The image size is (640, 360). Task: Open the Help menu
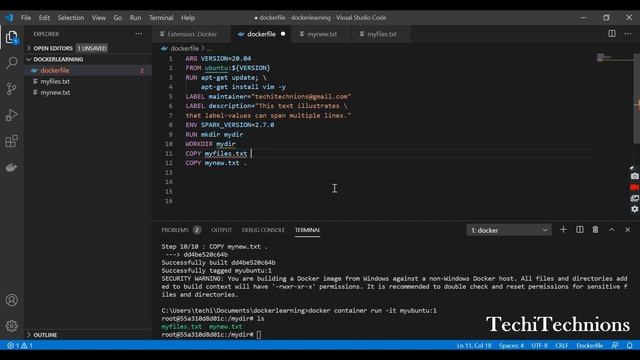[188, 18]
